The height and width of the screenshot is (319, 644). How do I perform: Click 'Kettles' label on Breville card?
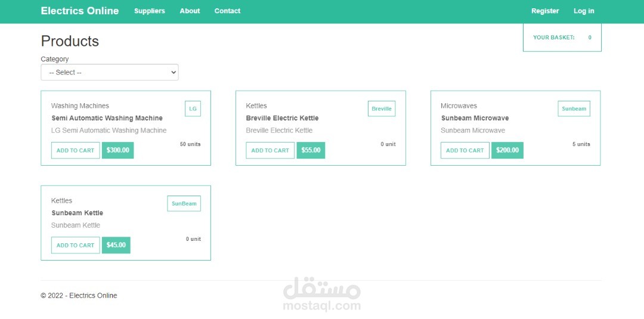(256, 106)
